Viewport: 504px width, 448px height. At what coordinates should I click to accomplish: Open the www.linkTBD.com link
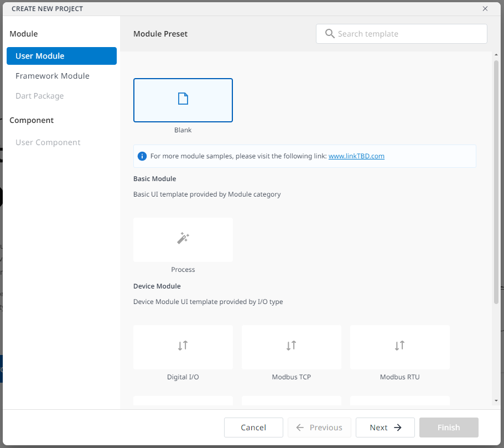coord(356,156)
